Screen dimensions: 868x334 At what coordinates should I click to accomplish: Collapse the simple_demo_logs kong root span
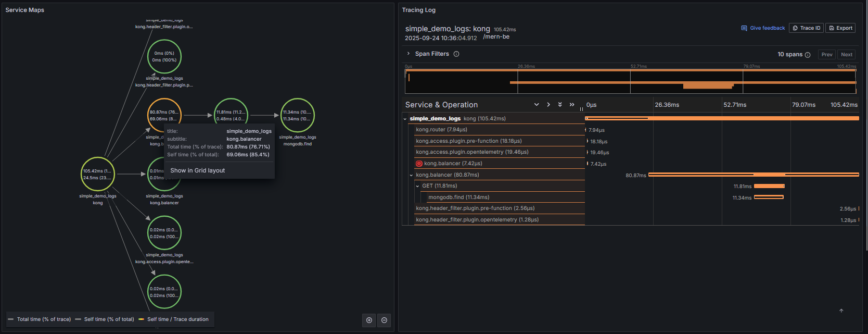[405, 119]
